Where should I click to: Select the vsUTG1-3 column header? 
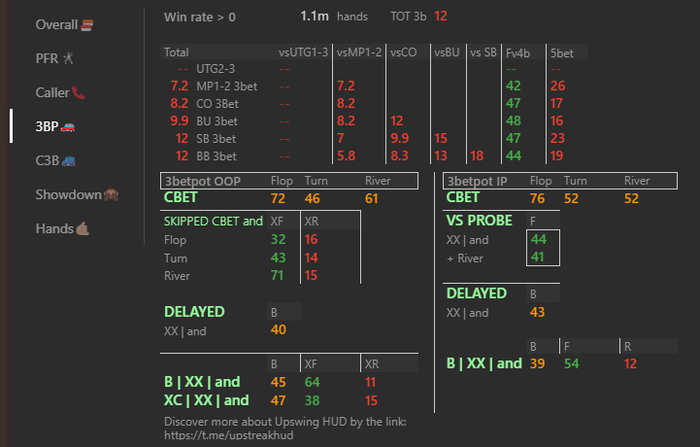point(303,53)
